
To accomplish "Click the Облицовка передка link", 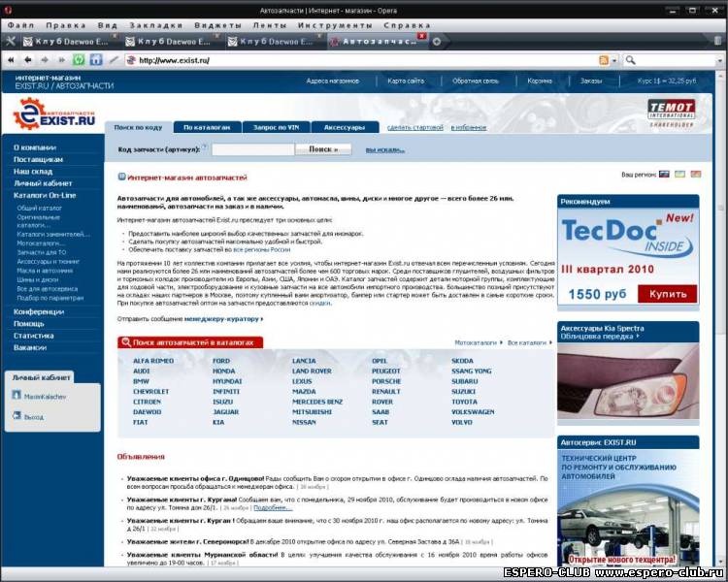I will (597, 336).
